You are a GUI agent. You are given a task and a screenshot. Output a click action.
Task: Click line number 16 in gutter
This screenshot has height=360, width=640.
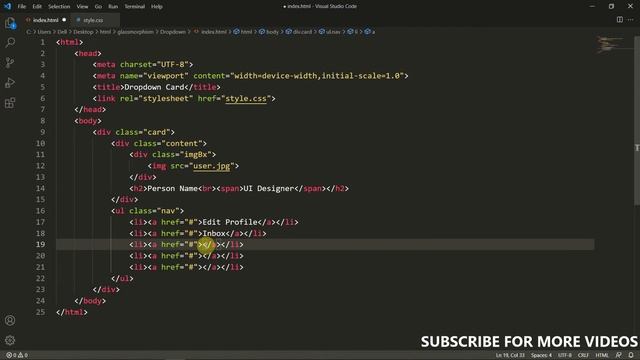click(40, 211)
